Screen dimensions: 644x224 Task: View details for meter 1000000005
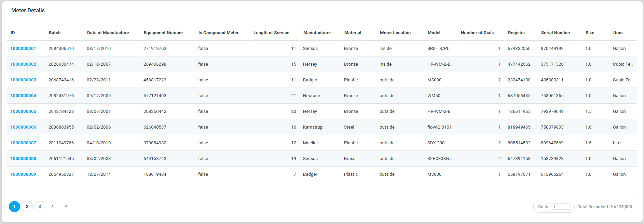(x=23, y=111)
